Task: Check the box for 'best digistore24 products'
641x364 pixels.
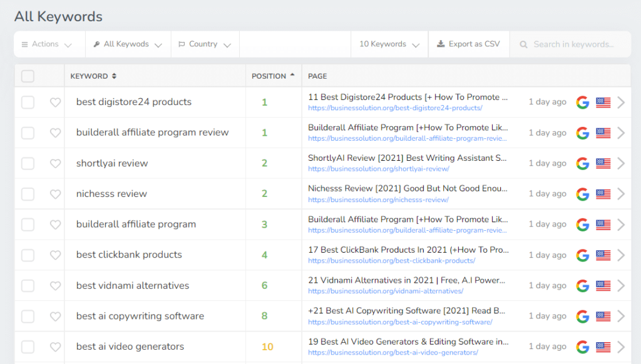Action: pyautogui.click(x=28, y=103)
